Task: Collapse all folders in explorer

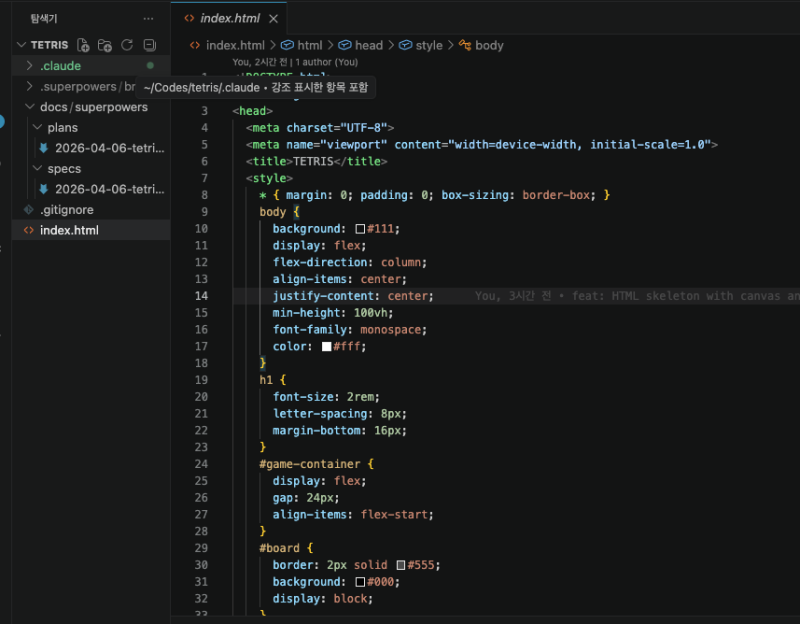Action: coord(150,45)
